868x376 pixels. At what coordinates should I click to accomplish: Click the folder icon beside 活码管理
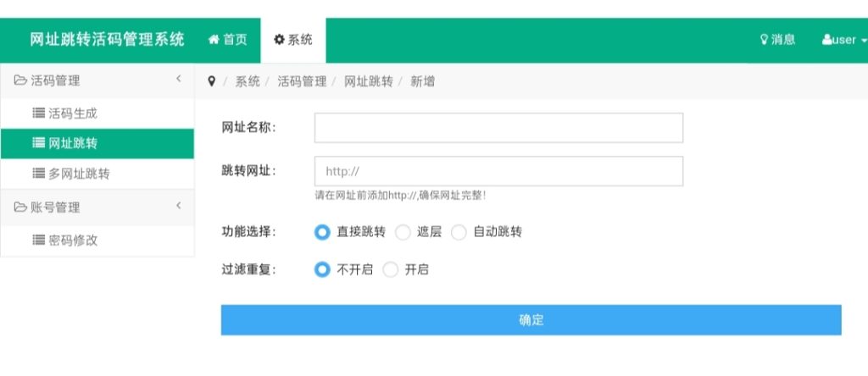coord(21,81)
